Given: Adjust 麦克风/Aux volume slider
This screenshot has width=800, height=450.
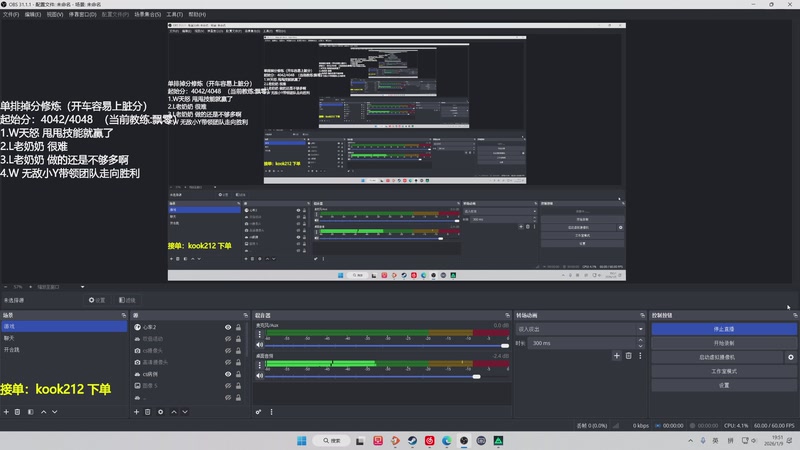Looking at the screenshot, I should (505, 345).
